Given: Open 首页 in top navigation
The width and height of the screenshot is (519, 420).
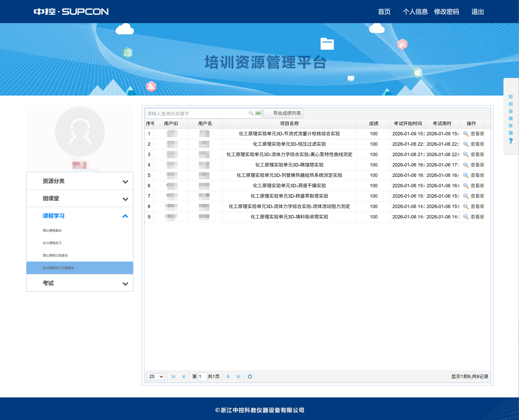Looking at the screenshot, I should [x=384, y=12].
